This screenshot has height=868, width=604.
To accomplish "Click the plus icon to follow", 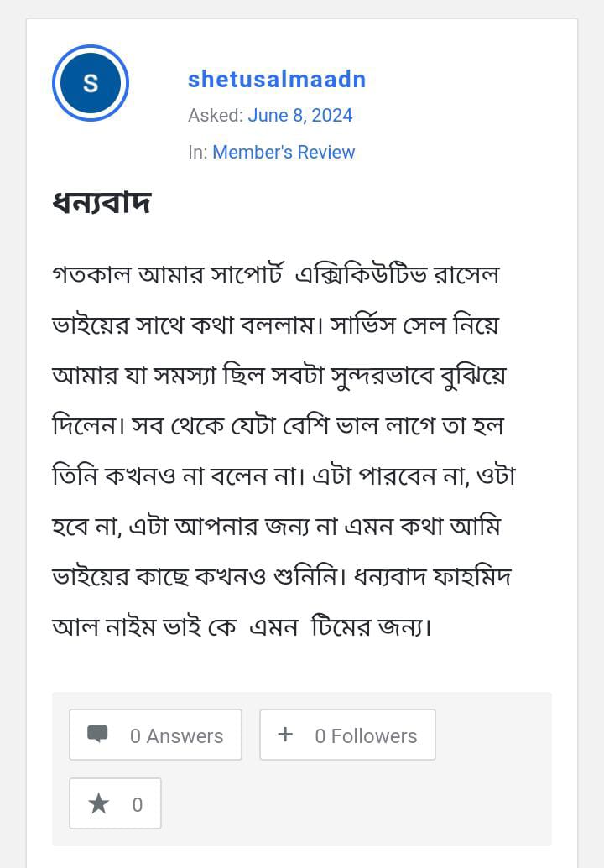I will pyautogui.click(x=285, y=735).
